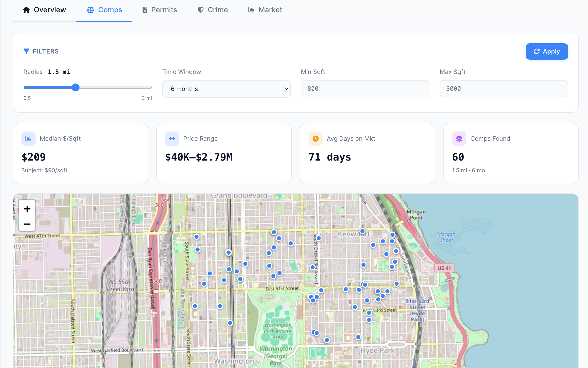Click the 1.5 mi · 6 mo text

coord(468,170)
